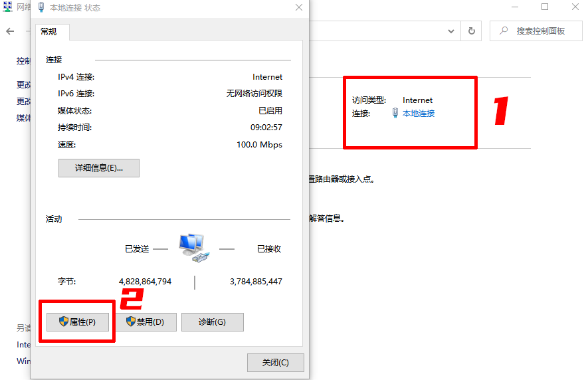This screenshot has height=380, width=588.
Task: Run 诊断(G) on the connection
Action: click(x=212, y=322)
